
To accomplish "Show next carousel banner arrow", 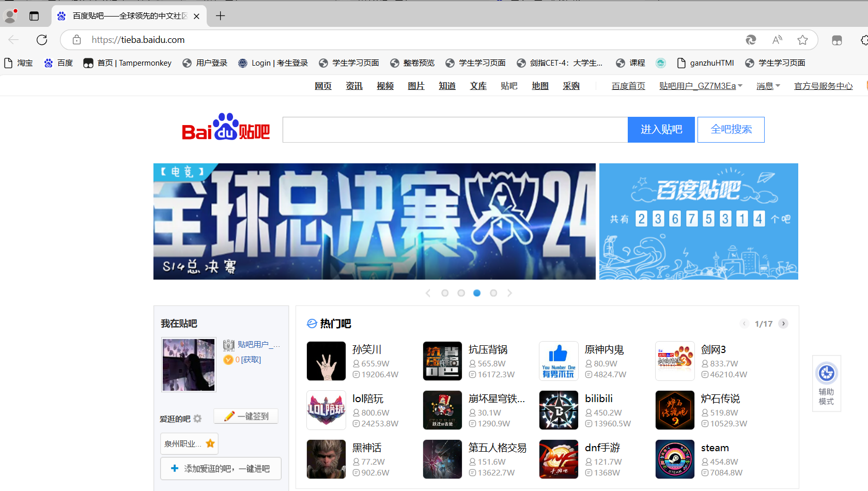I will point(509,293).
